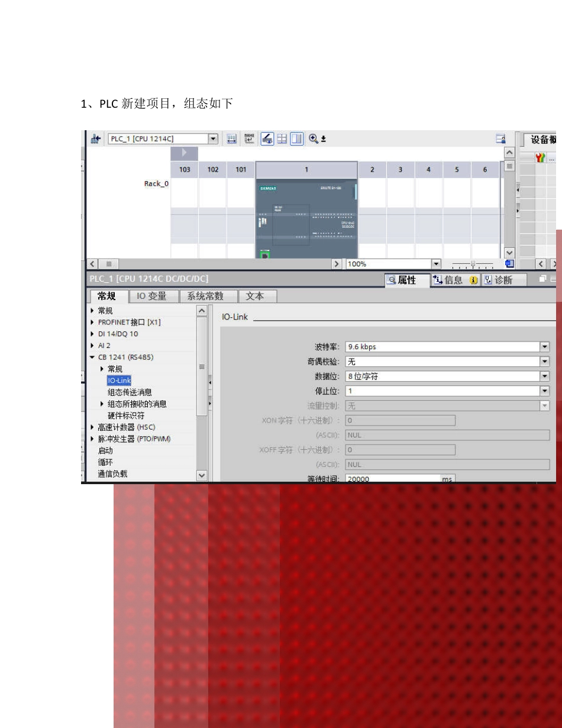The width and height of the screenshot is (562, 728).
Task: Click the info icon between 信息 and 诊断
Action: tap(473, 281)
